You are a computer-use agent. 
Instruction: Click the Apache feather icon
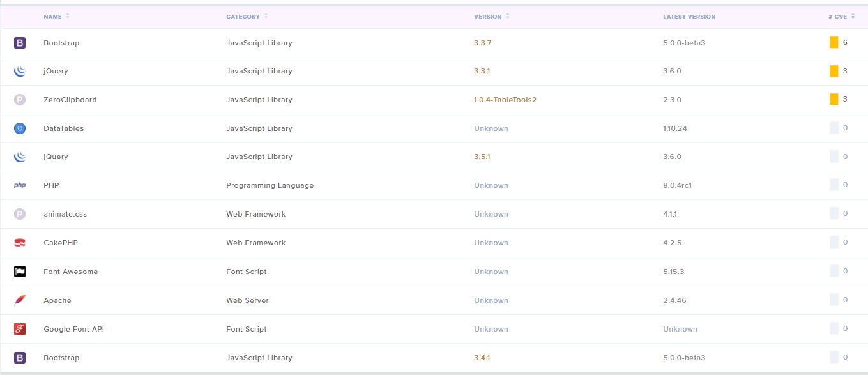(20, 300)
